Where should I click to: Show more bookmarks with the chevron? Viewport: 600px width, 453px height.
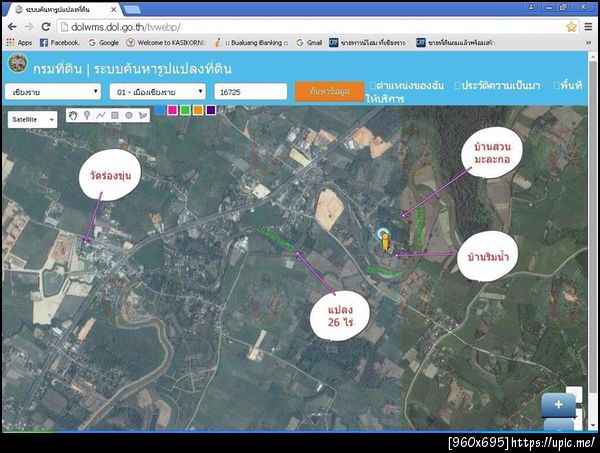[588, 42]
